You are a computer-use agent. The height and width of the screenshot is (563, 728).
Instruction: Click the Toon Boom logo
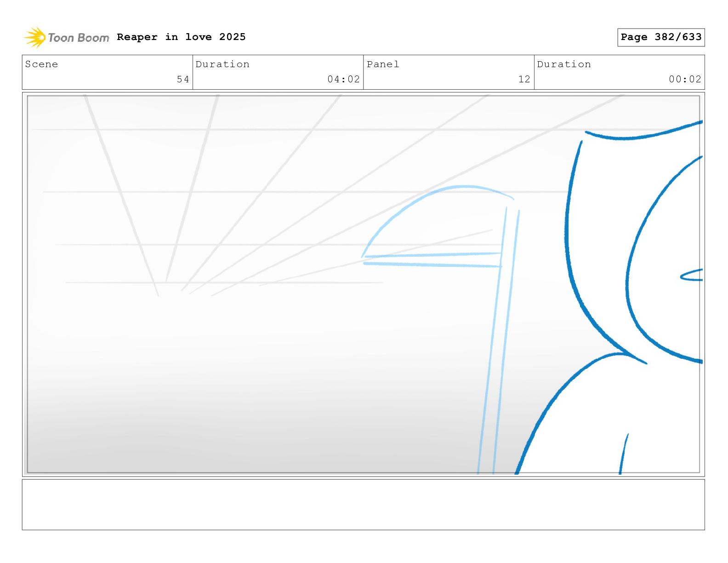[67, 37]
